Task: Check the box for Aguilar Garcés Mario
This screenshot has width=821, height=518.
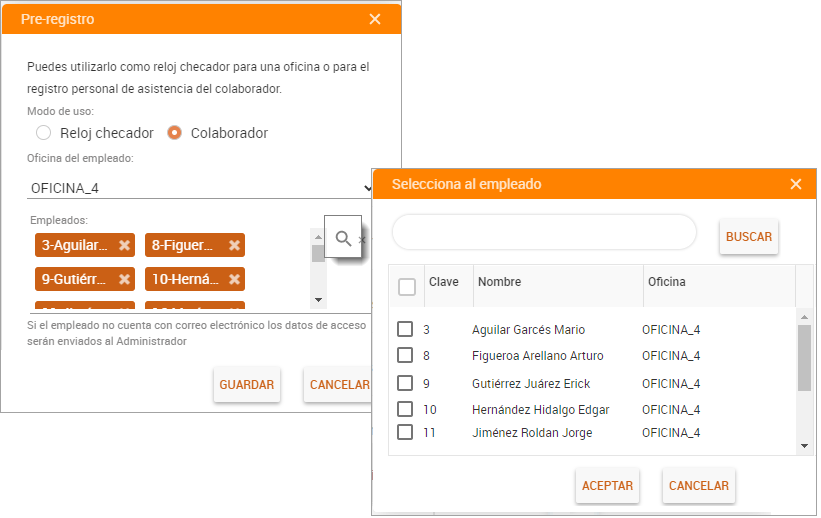Action: coord(405,329)
